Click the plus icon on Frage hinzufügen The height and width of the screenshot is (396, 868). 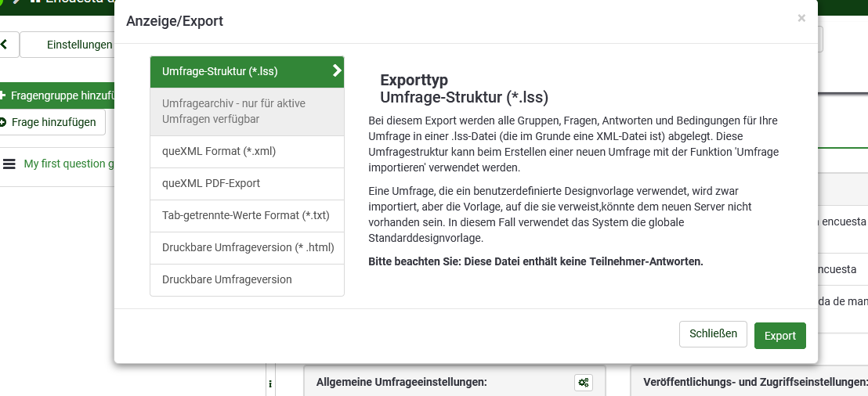pos(3,122)
